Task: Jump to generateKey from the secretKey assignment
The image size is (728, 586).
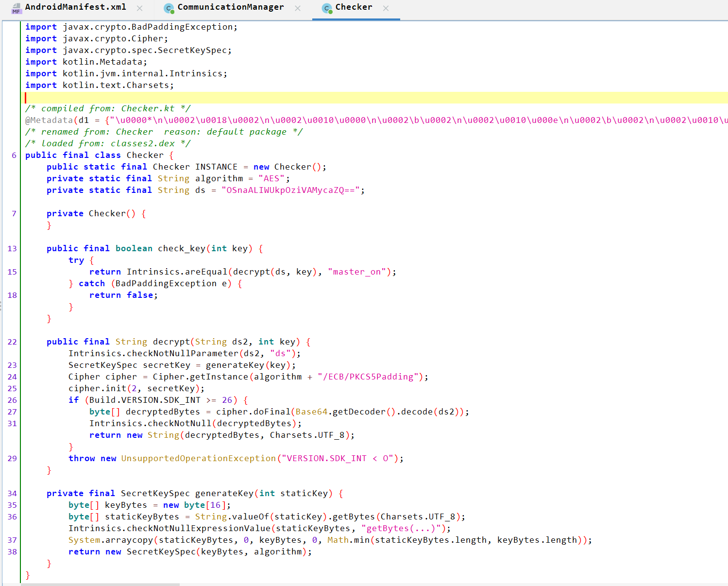Action: coord(235,365)
